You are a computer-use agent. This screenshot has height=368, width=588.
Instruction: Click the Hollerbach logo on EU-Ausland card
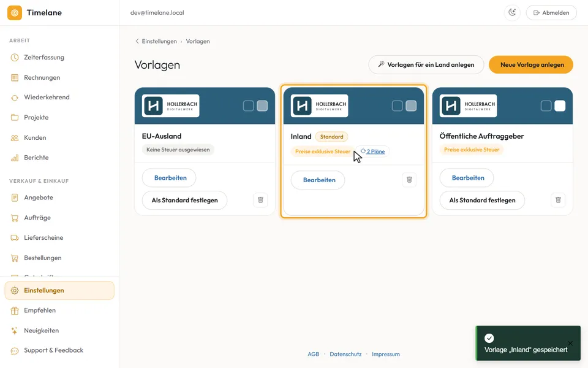[x=171, y=106]
